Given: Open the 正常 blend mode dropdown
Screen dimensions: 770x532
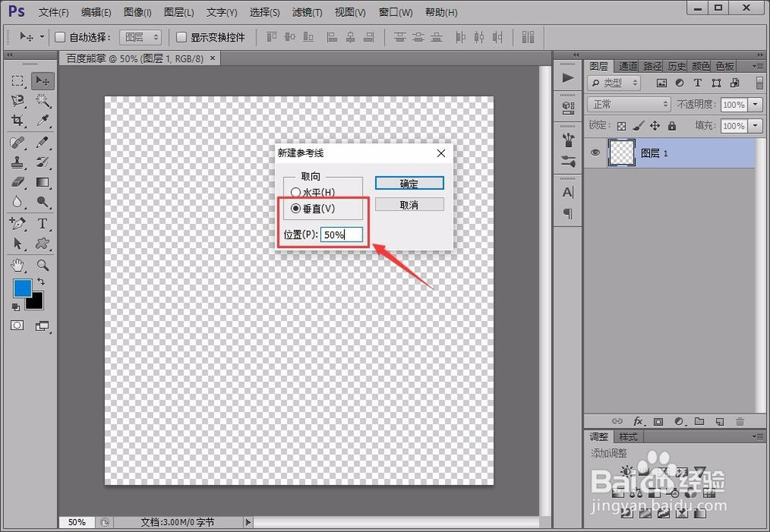Looking at the screenshot, I should click(x=629, y=104).
